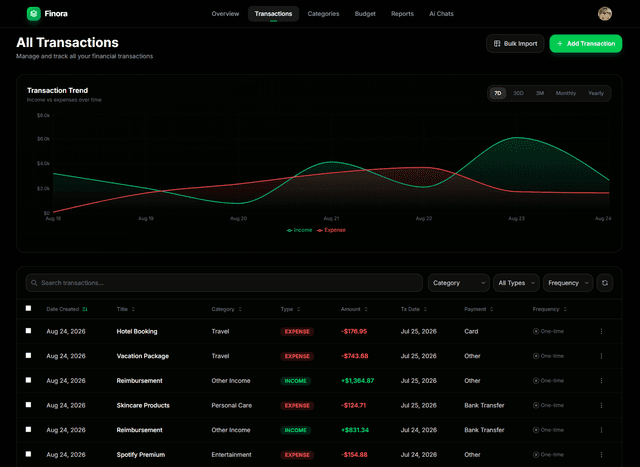Click sort arrows beside Frequency header
The image size is (640, 467).
[565, 309]
